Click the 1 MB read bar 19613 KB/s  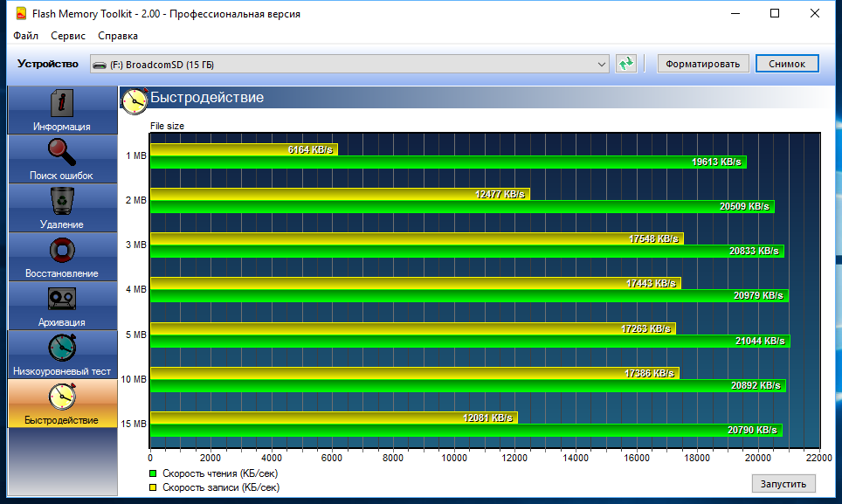pyautogui.click(x=448, y=162)
